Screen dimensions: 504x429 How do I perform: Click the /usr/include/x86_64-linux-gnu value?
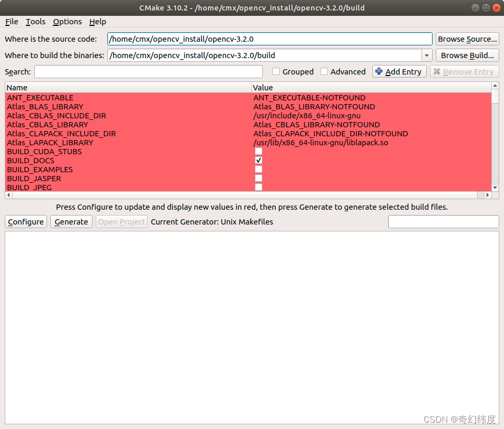307,116
